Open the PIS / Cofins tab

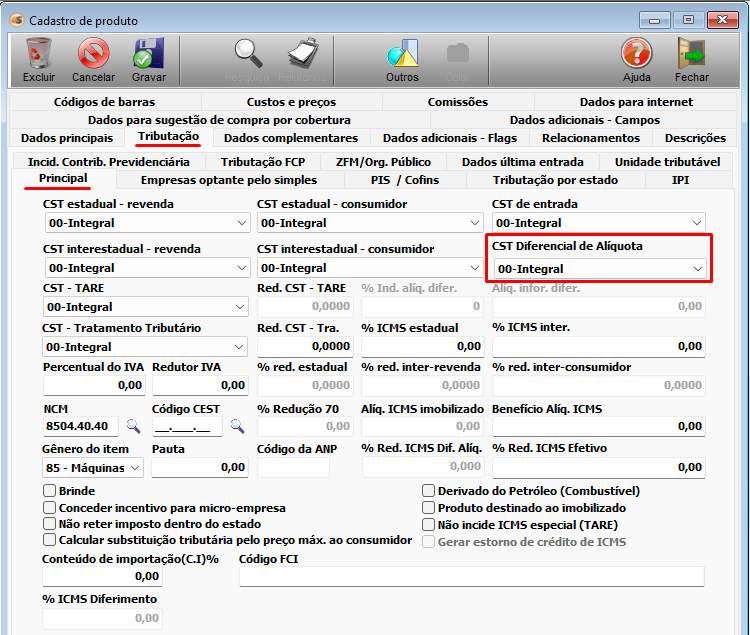pyautogui.click(x=404, y=180)
